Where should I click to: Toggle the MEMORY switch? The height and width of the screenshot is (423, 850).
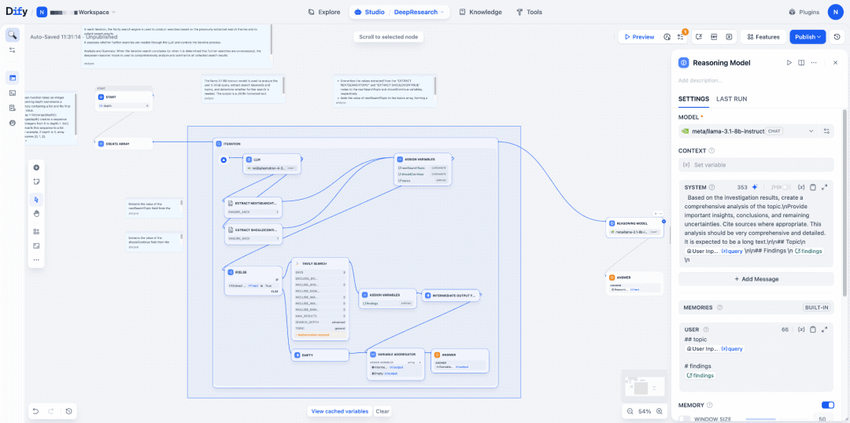[x=828, y=405]
